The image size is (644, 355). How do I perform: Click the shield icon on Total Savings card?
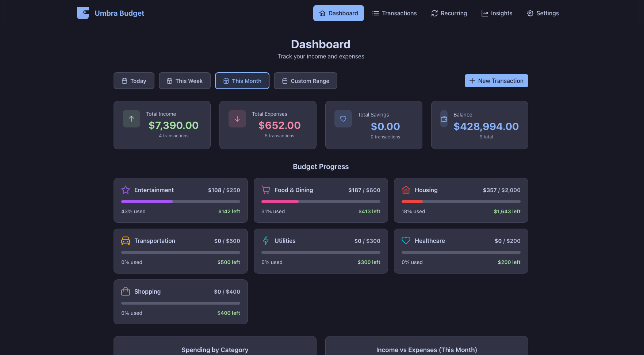[343, 119]
